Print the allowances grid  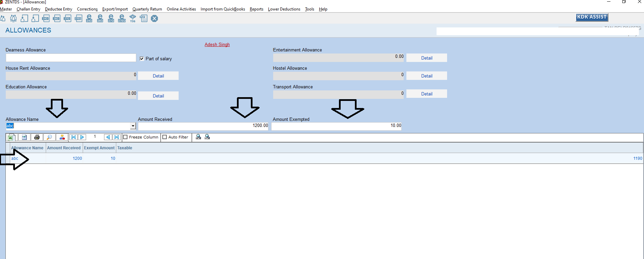pos(37,137)
